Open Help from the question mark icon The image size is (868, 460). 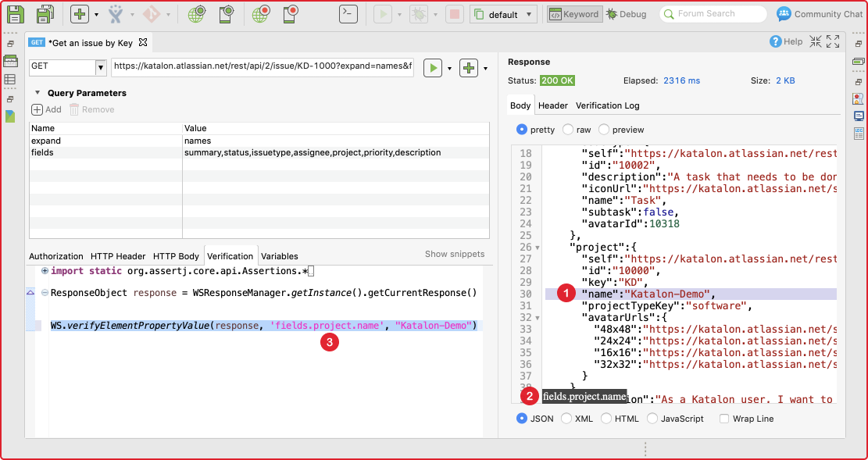coord(776,41)
